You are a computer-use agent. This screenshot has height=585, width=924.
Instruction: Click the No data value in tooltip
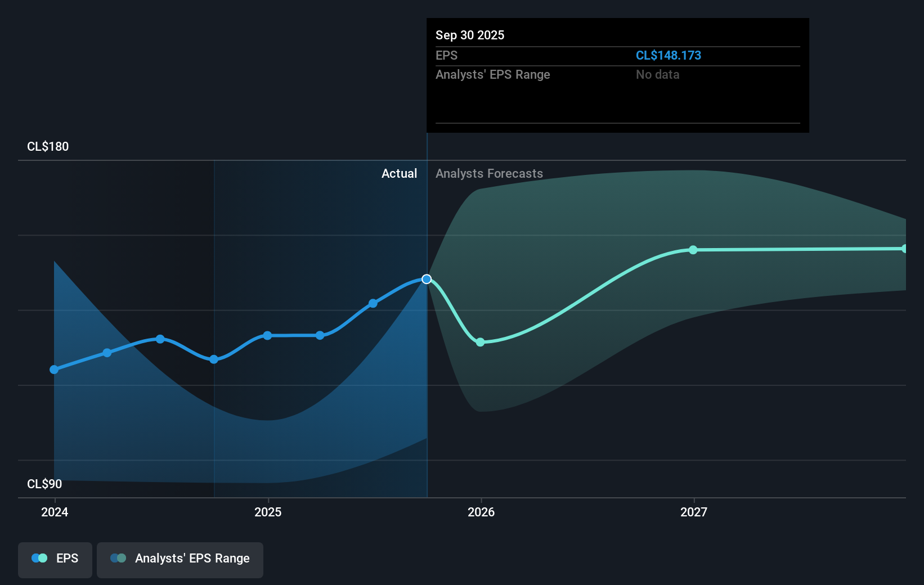click(658, 74)
